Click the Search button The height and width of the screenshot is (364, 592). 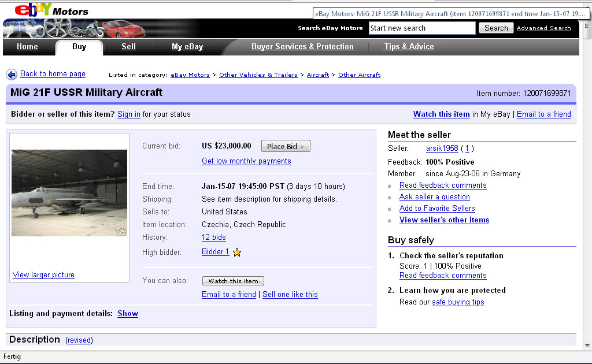[496, 28]
